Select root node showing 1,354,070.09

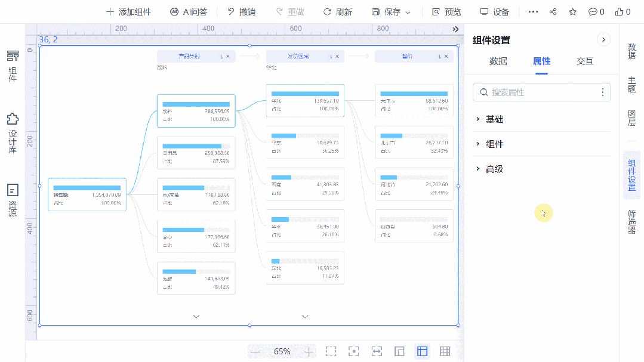pos(87,194)
